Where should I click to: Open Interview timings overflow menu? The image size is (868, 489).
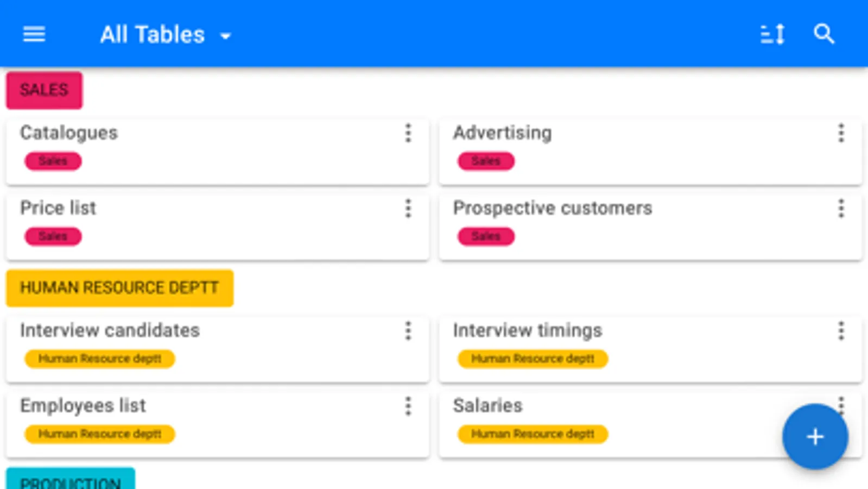841,331
